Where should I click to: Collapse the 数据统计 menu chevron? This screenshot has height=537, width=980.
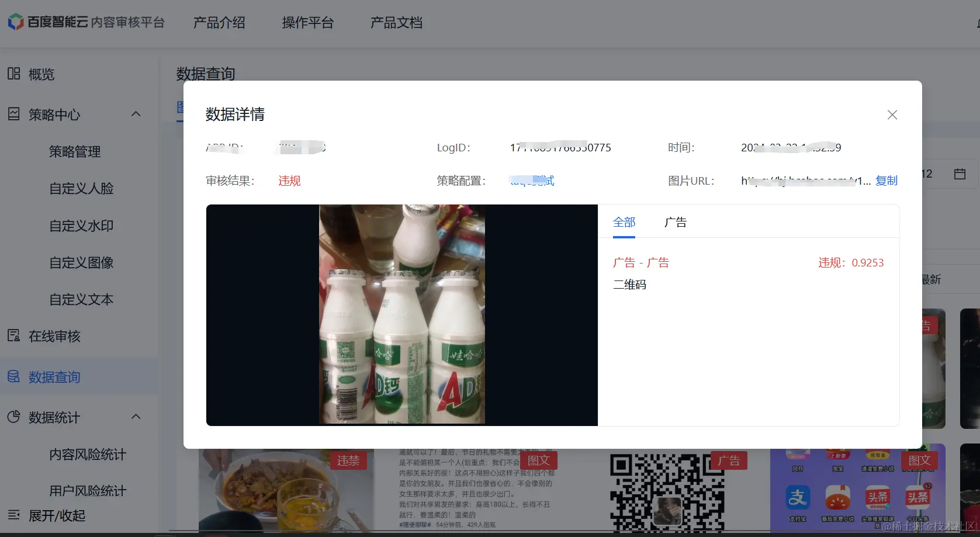(136, 417)
